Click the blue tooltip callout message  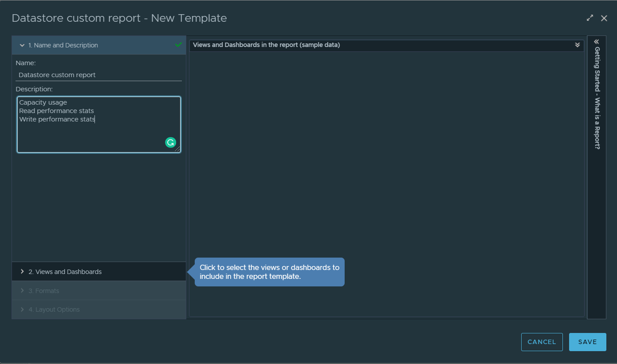(x=269, y=272)
